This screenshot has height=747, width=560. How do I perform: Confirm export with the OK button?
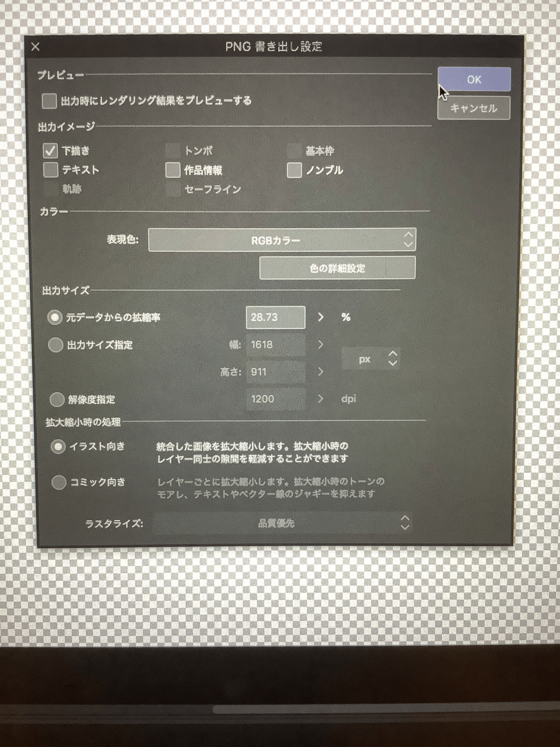tap(473, 79)
